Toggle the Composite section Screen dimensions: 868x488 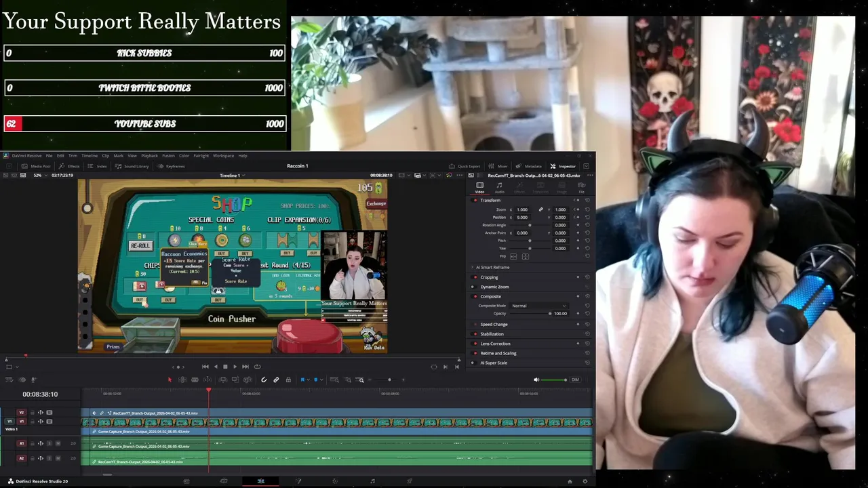(x=475, y=296)
